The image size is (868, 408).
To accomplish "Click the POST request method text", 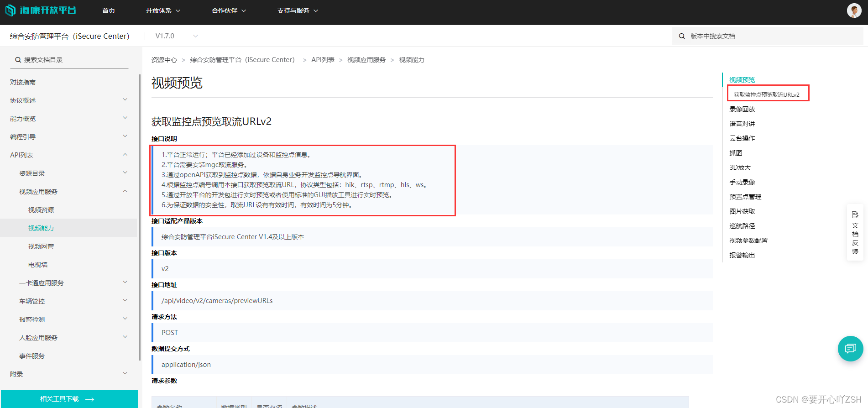I will [x=170, y=333].
